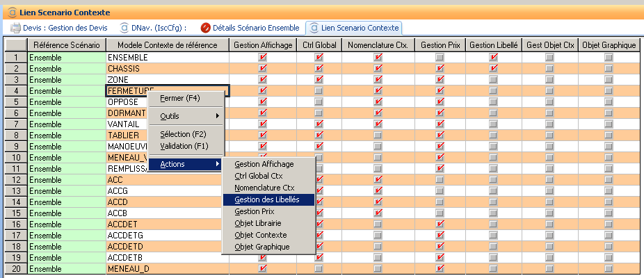
Task: Toggle Gestion Libellé checkbox in CHASSIS row
Action: (493, 68)
